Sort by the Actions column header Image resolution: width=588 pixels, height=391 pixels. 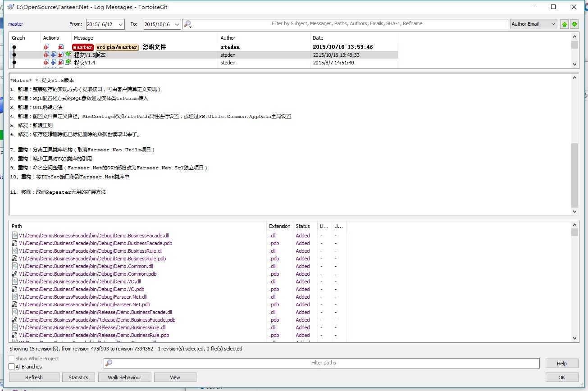[x=55, y=38]
